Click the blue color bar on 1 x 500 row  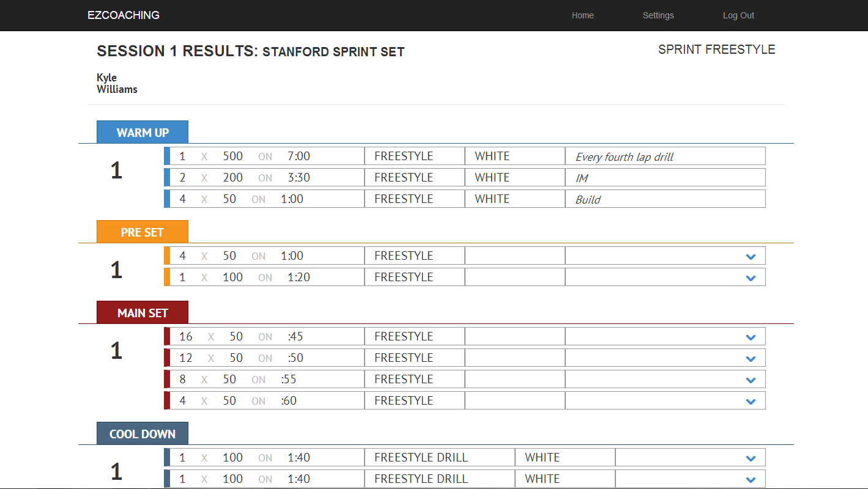point(167,156)
